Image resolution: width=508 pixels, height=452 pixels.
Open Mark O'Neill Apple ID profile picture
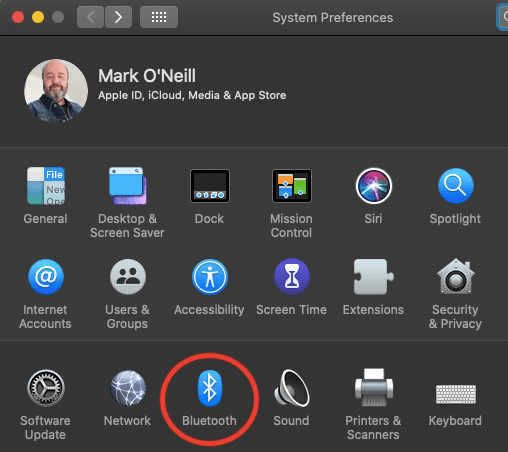coord(56,91)
